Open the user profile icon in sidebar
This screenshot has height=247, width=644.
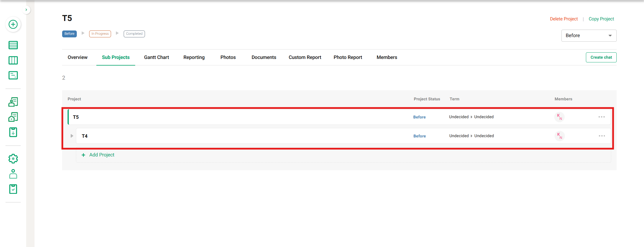coord(13,174)
